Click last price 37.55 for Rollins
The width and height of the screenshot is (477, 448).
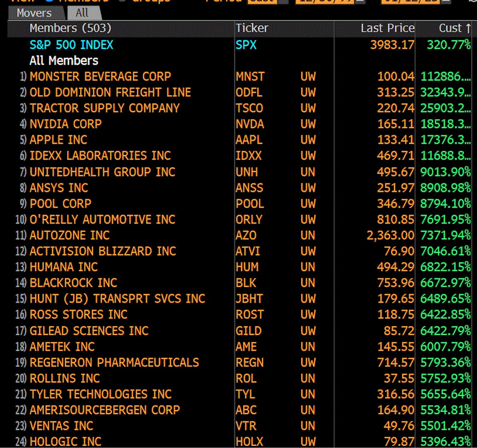tap(399, 378)
